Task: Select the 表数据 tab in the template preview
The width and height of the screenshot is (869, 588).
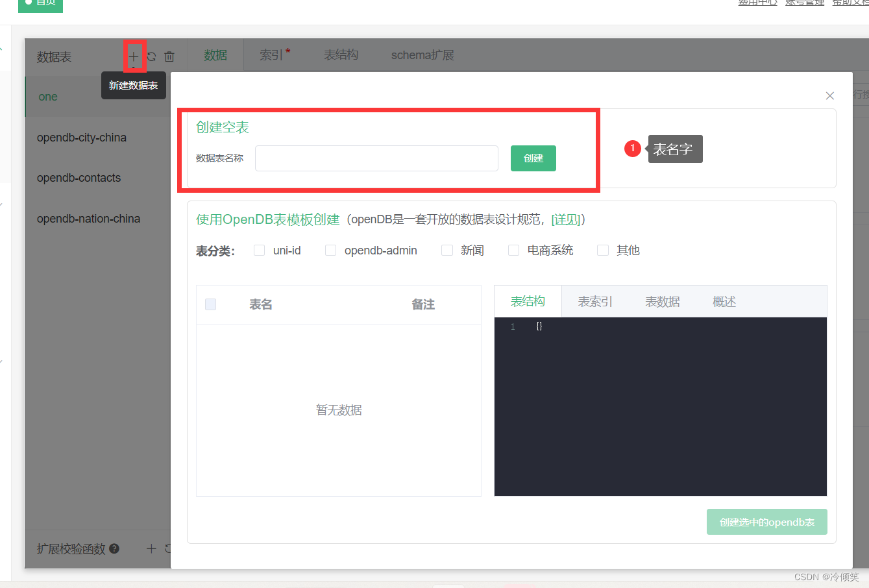Action: [663, 302]
